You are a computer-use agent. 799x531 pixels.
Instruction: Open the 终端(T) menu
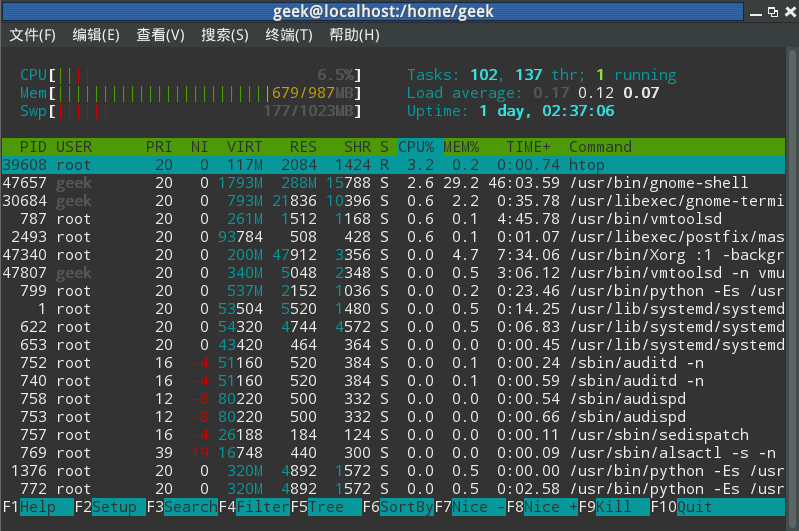pos(289,35)
